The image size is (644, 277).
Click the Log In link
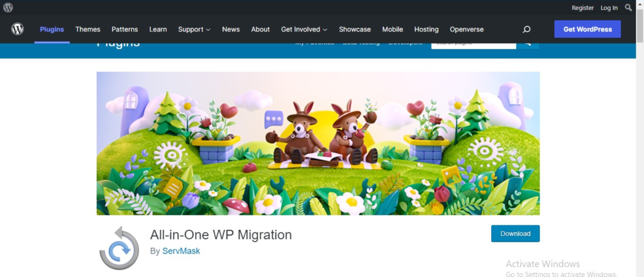[x=609, y=8]
